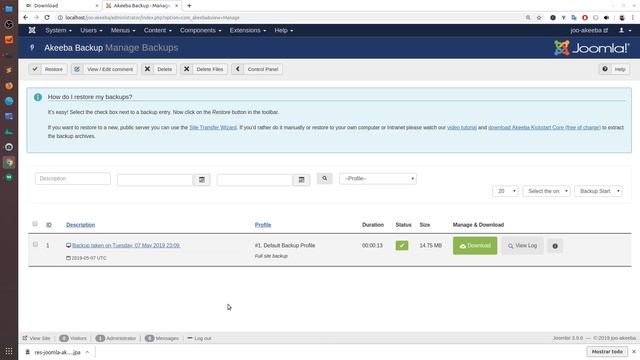Image resolution: width=640 pixels, height=360 pixels.
Task: Open the Components menu
Action: click(200, 30)
